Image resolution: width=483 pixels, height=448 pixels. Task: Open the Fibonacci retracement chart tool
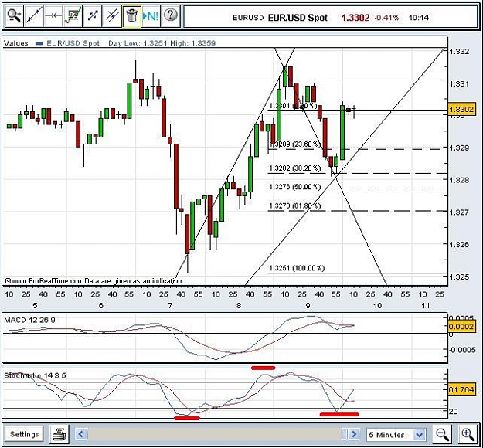point(73,15)
